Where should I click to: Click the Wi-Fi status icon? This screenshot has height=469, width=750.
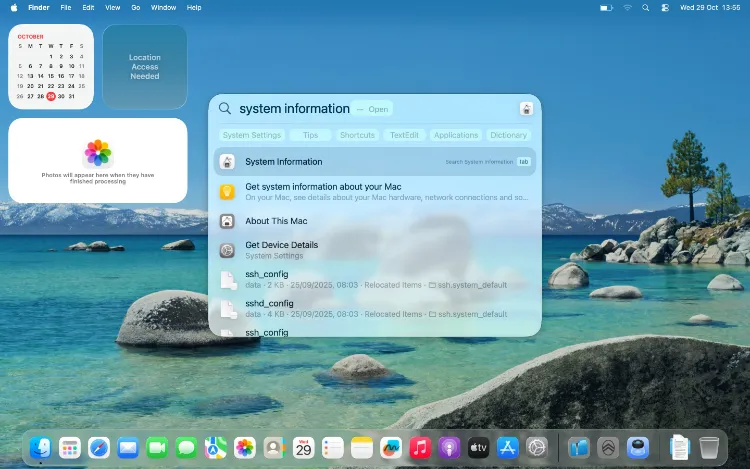(628, 7)
